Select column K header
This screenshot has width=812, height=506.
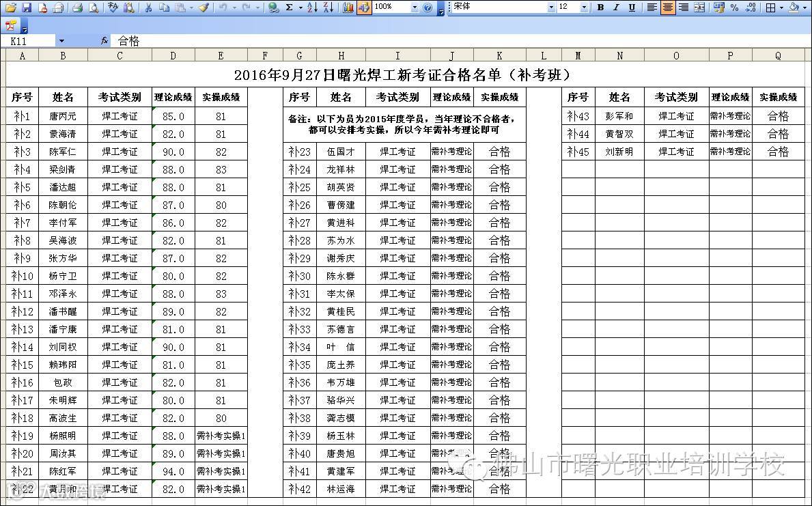tap(499, 55)
